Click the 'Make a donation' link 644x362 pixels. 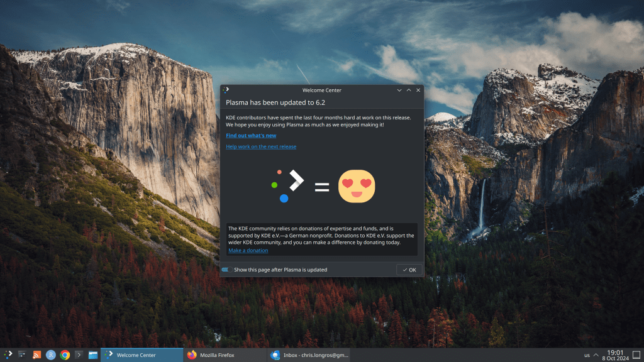[248, 250]
